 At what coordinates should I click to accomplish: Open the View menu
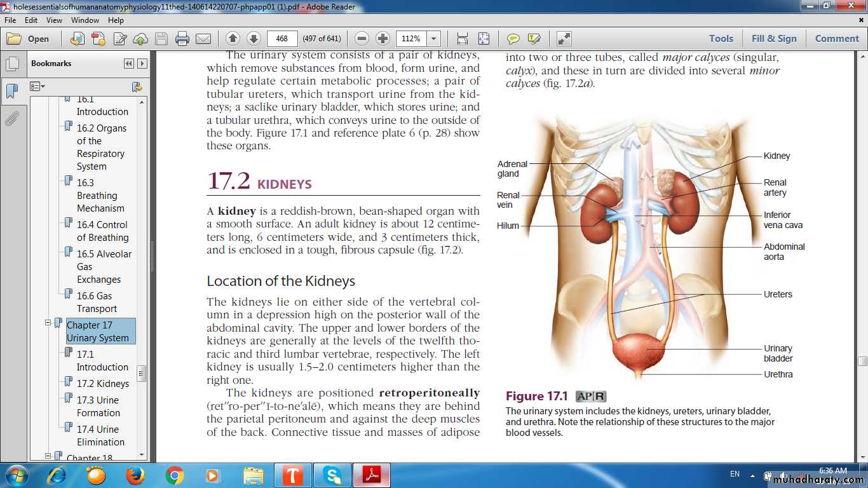[54, 20]
